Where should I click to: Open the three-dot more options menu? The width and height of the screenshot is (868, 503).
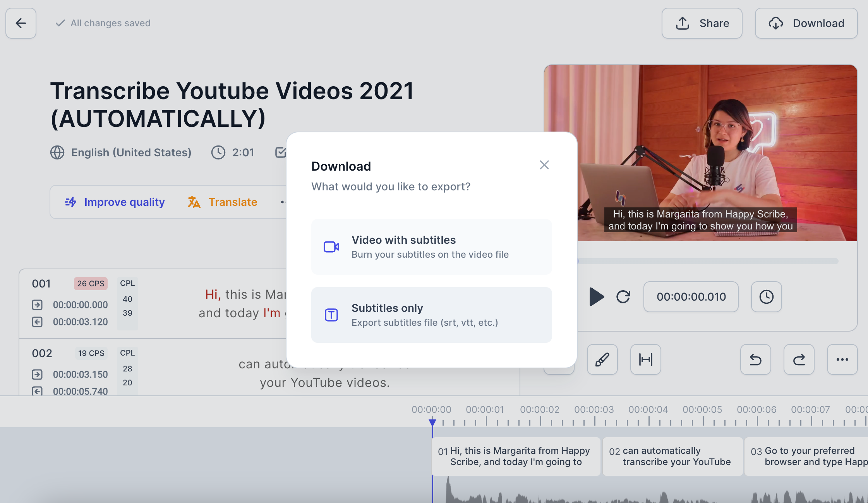tap(842, 359)
